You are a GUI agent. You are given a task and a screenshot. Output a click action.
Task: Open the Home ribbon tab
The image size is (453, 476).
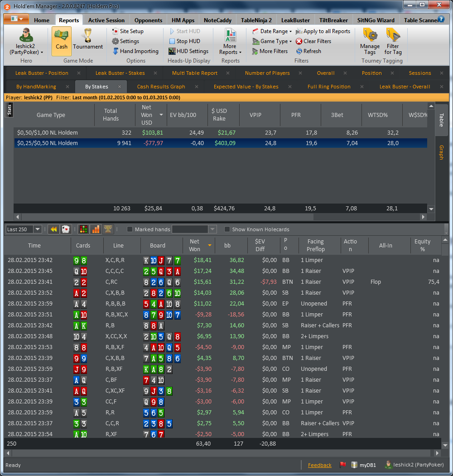(x=42, y=20)
